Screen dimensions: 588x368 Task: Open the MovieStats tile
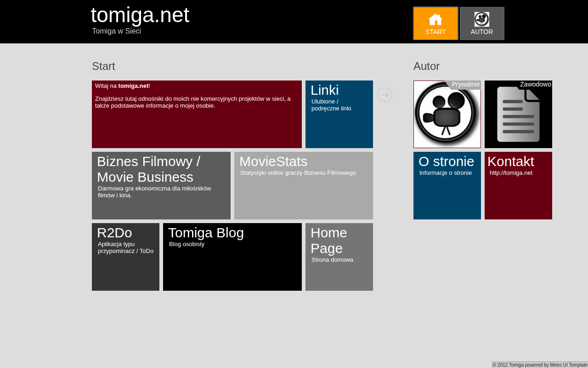pyautogui.click(x=304, y=185)
